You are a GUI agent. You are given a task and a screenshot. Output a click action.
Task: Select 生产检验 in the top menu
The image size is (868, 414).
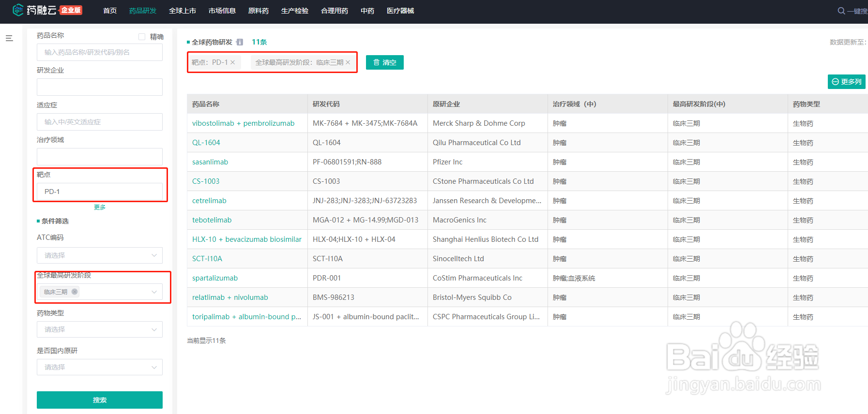(x=295, y=11)
